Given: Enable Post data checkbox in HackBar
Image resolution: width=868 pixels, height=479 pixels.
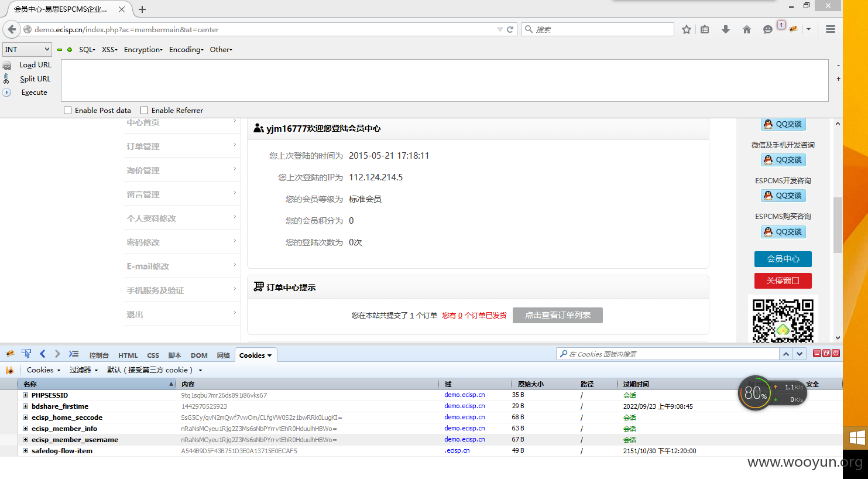Looking at the screenshot, I should 68,110.
